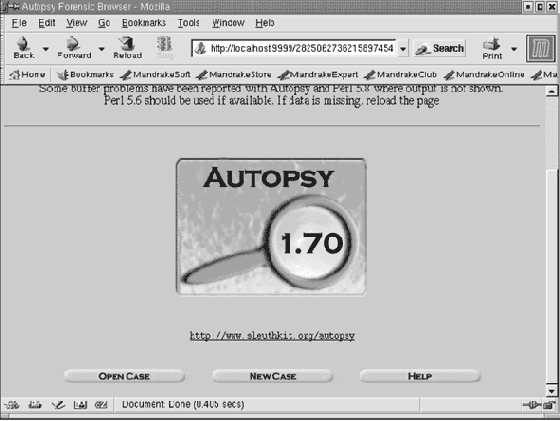Click the IRC chat icon in status bar

click(x=101, y=405)
